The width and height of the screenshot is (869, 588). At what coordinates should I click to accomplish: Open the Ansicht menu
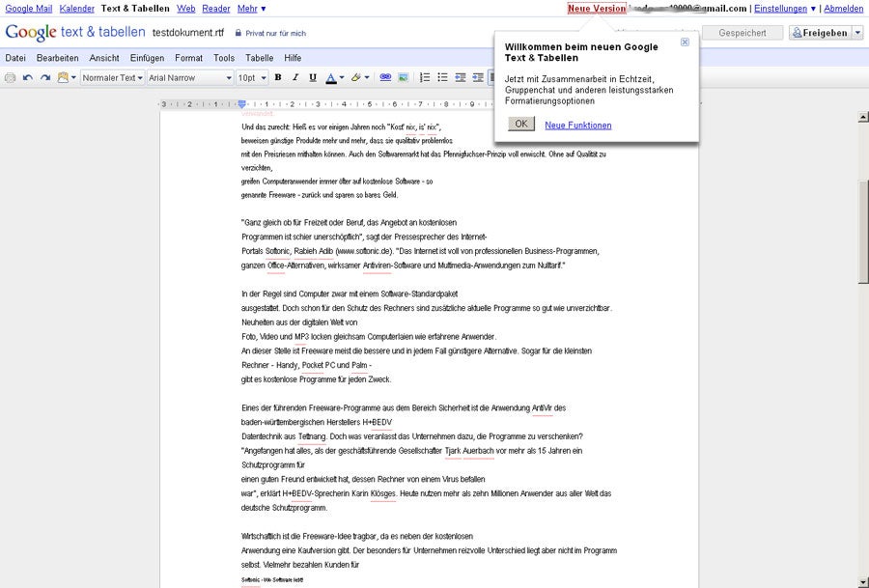click(104, 58)
